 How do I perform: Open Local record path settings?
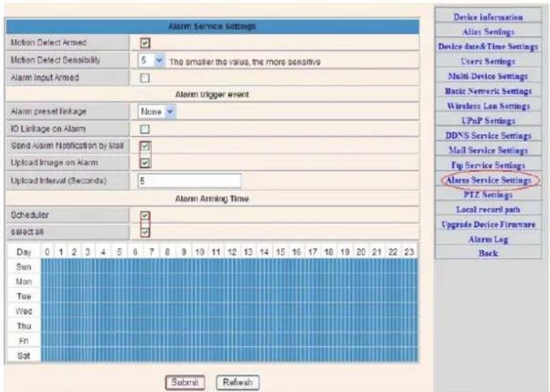click(x=488, y=209)
